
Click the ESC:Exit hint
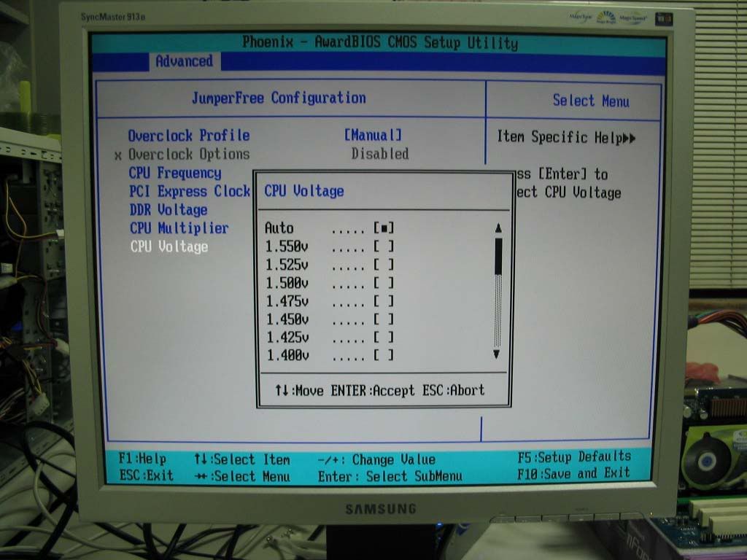[x=146, y=475]
